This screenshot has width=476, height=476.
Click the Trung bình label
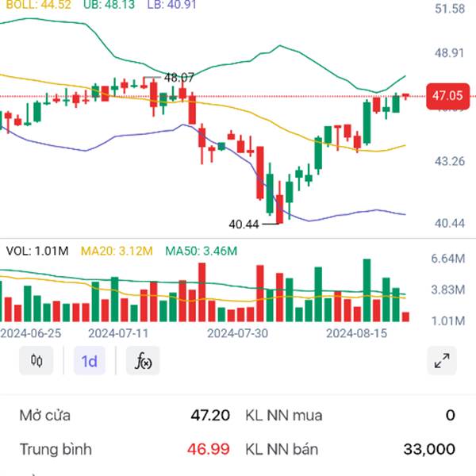56,449
